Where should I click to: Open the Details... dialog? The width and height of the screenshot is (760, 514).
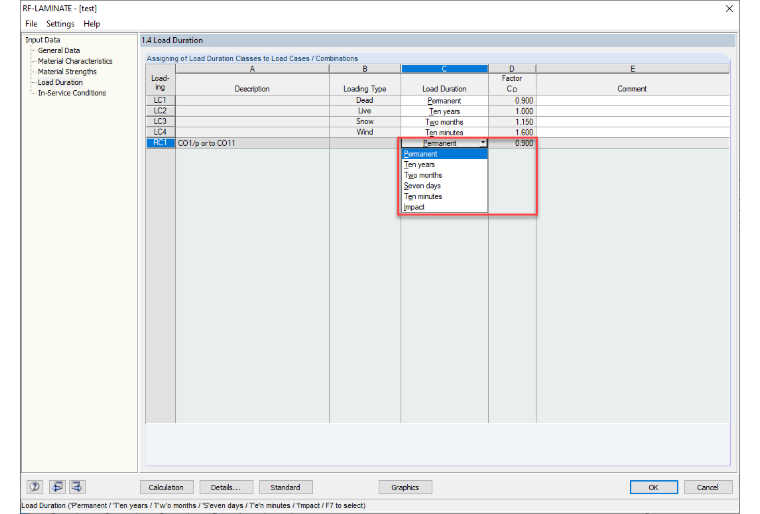[226, 487]
